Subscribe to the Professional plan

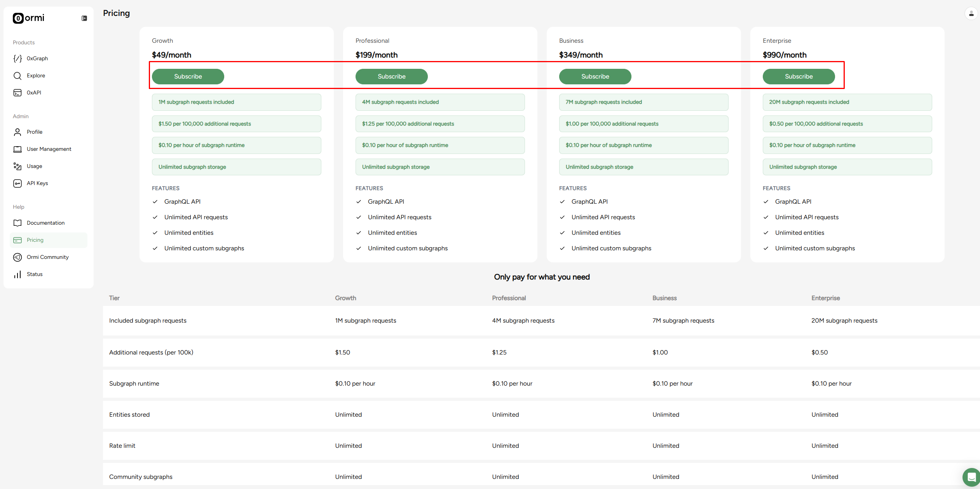pos(391,76)
